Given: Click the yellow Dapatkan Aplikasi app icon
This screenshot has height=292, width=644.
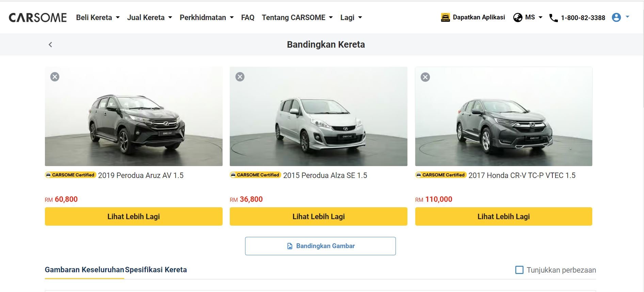Looking at the screenshot, I should click(445, 17).
